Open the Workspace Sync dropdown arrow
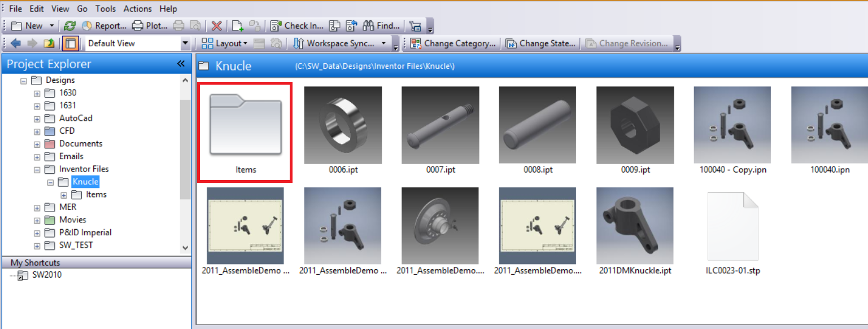The width and height of the screenshot is (868, 329). click(384, 43)
